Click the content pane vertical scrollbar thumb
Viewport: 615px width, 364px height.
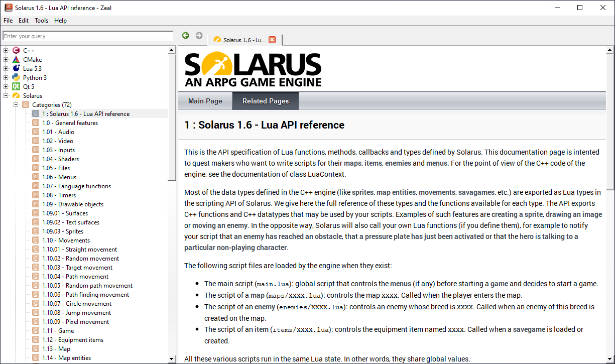point(610,122)
